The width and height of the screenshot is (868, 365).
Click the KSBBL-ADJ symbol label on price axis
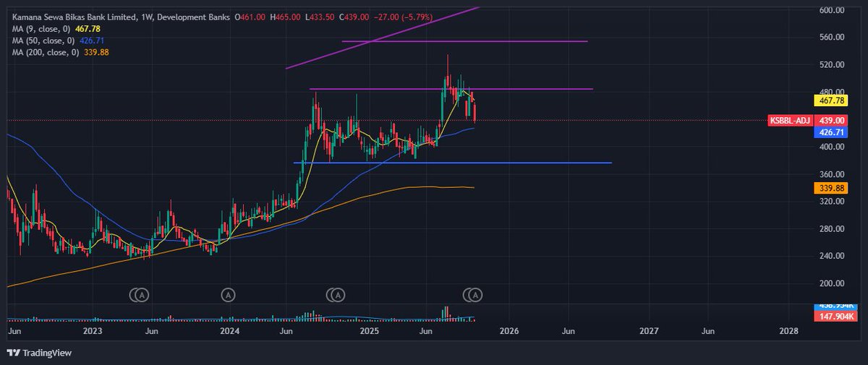(790, 121)
